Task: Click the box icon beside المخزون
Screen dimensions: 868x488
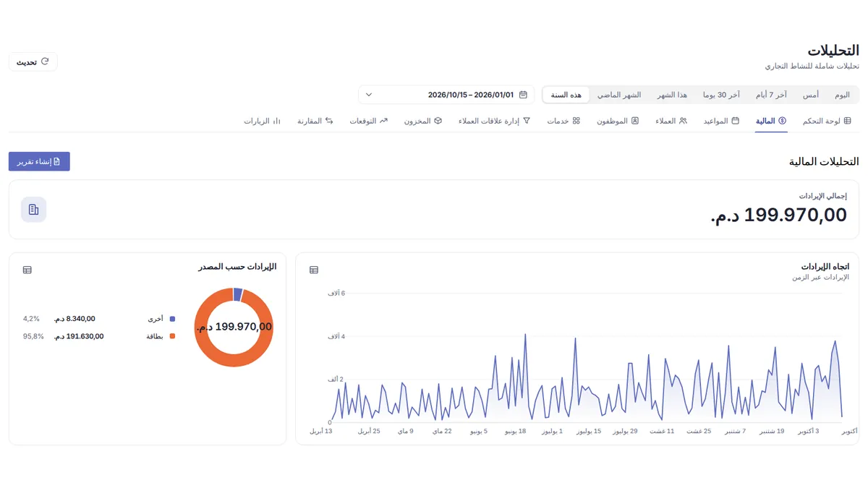Action: pos(438,121)
